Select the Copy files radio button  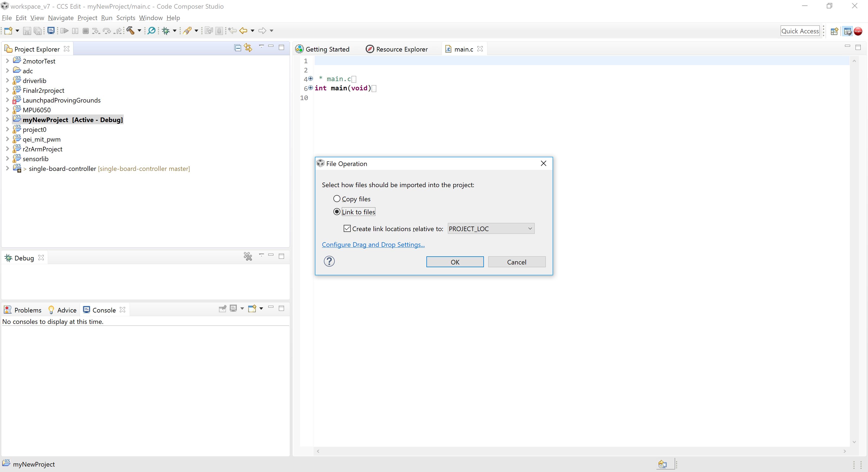[337, 199]
